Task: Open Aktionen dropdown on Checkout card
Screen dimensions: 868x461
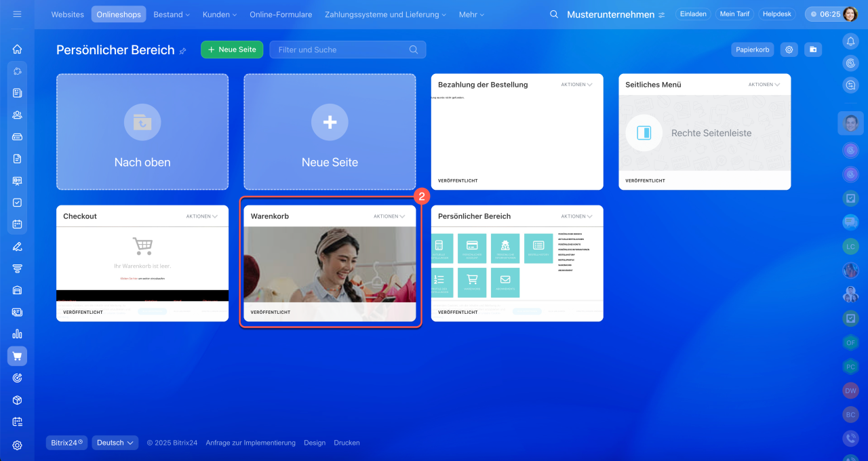Action: point(201,216)
